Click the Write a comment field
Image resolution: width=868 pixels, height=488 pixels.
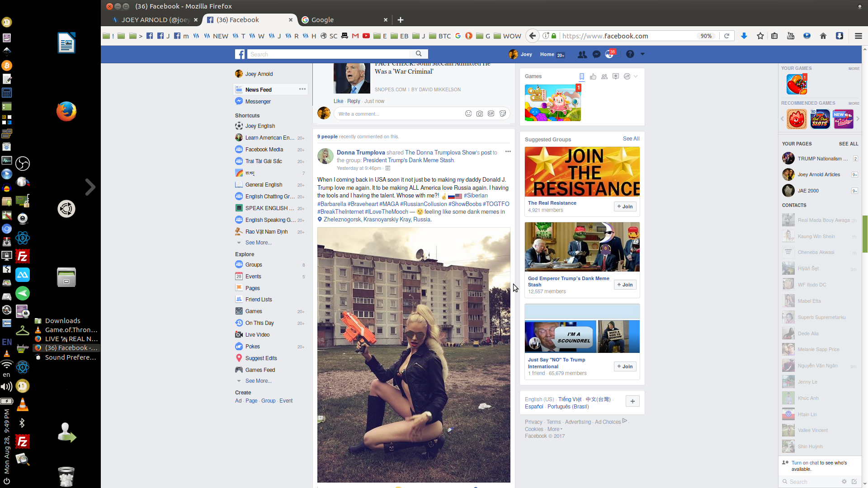[x=398, y=114]
